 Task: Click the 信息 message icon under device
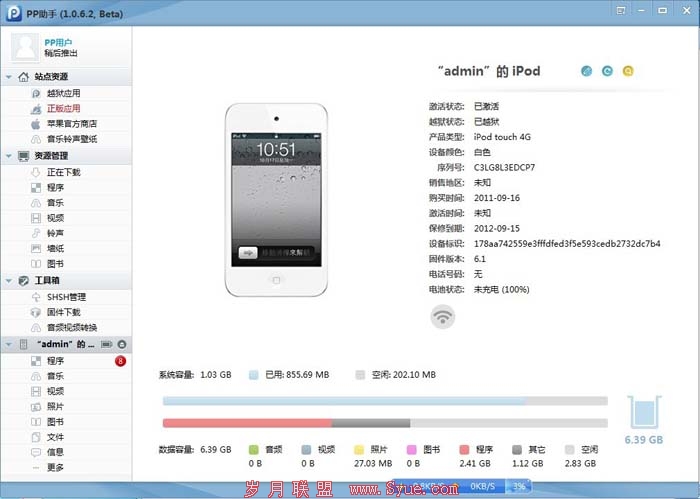[36, 452]
